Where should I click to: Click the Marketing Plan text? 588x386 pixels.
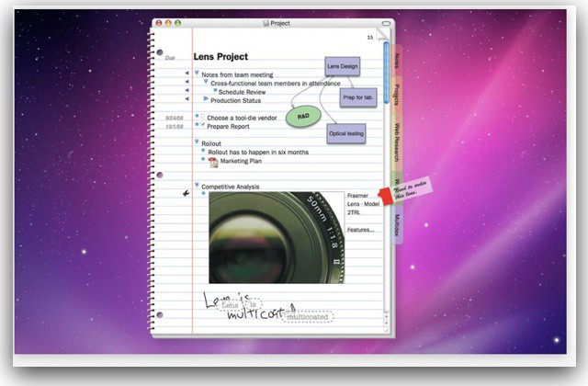click(241, 161)
